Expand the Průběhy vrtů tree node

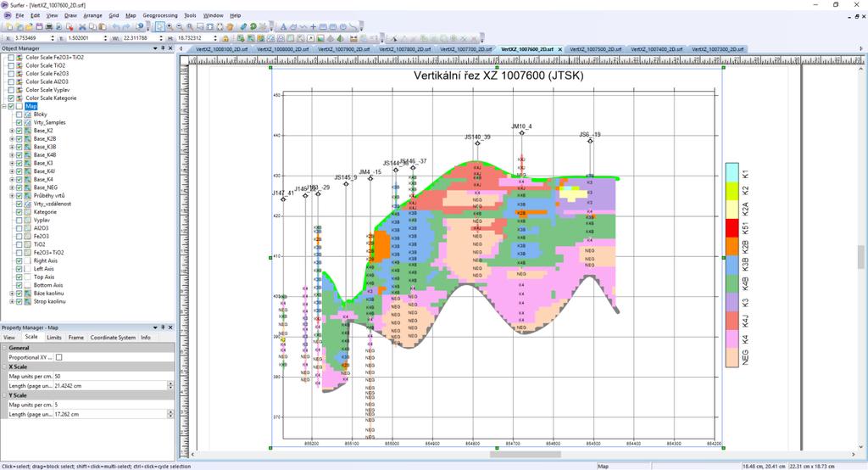pyautogui.click(x=12, y=196)
